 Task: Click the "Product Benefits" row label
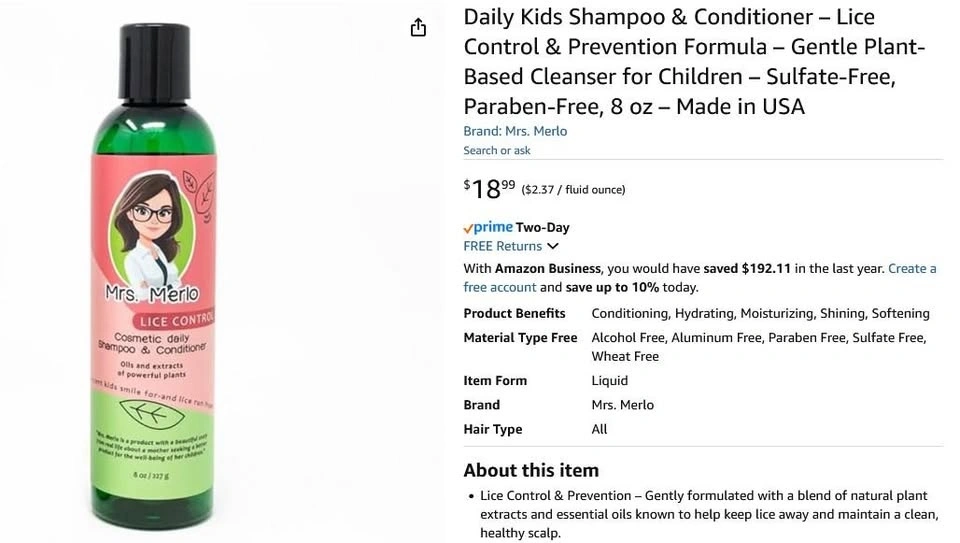514,313
